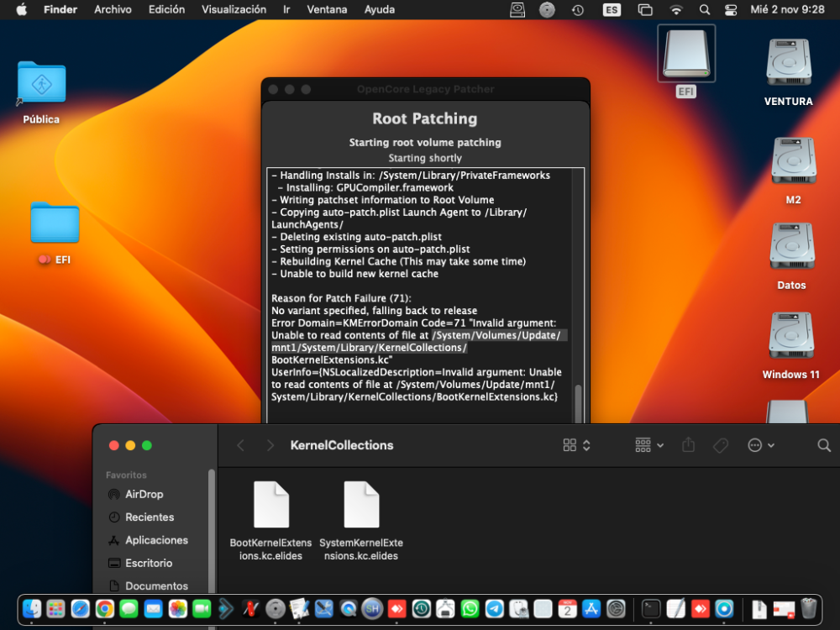
Task: Select Documentos in the Finder sidebar
Action: (155, 585)
